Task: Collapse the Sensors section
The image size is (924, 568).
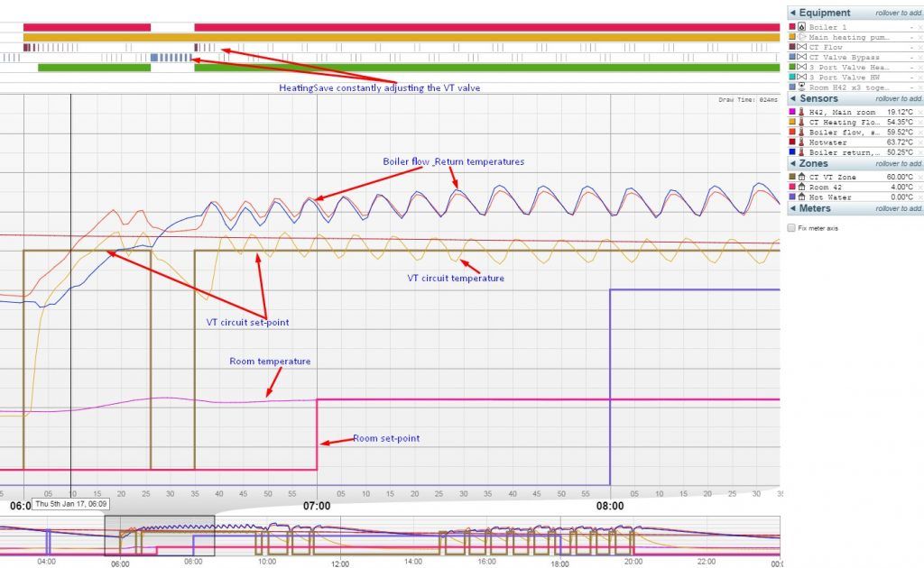Action: (x=794, y=98)
